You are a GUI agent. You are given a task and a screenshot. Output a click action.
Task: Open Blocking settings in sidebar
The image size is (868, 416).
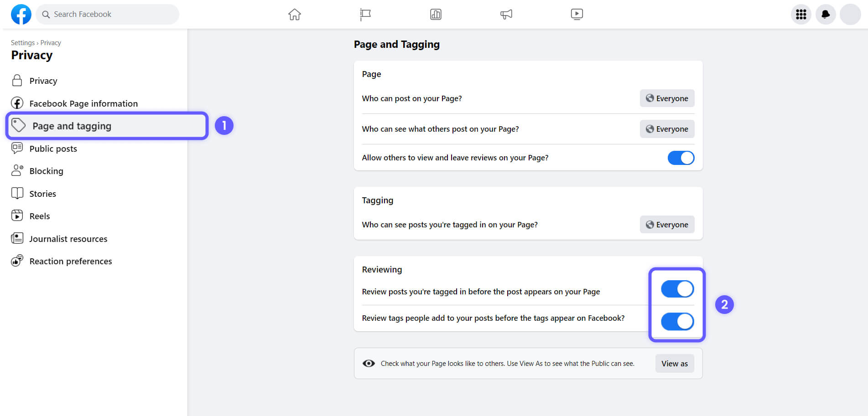coord(46,171)
